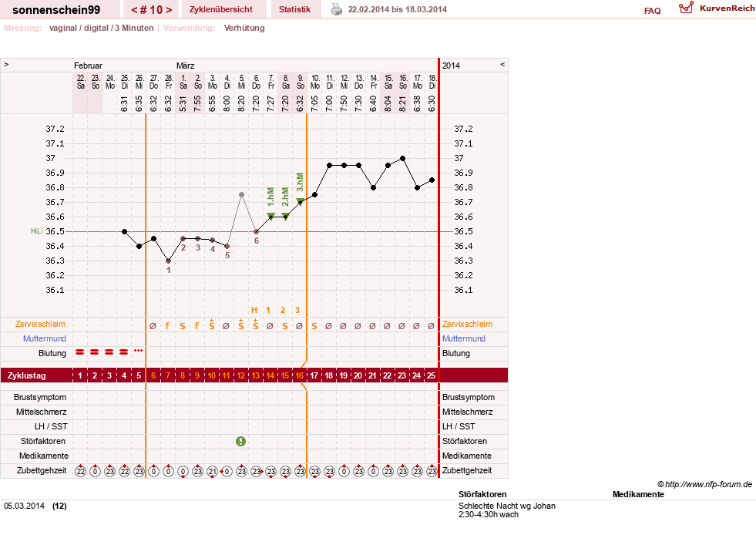756x535 pixels.
Task: Click the spotting dots icon on cycle day 5
Action: pos(139,350)
